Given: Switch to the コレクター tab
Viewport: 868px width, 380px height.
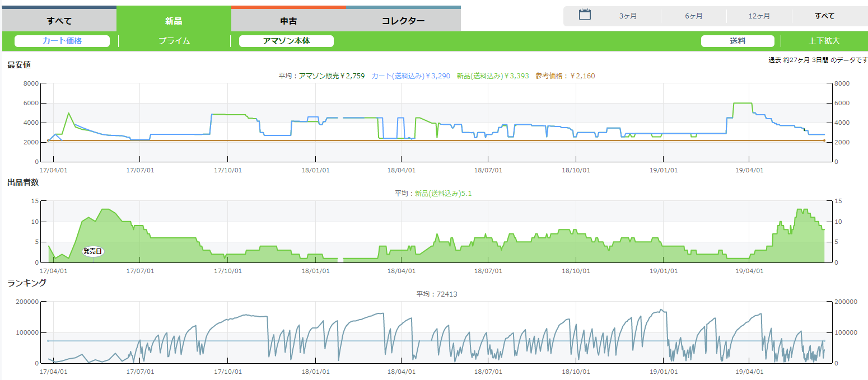Looking at the screenshot, I should click(403, 21).
